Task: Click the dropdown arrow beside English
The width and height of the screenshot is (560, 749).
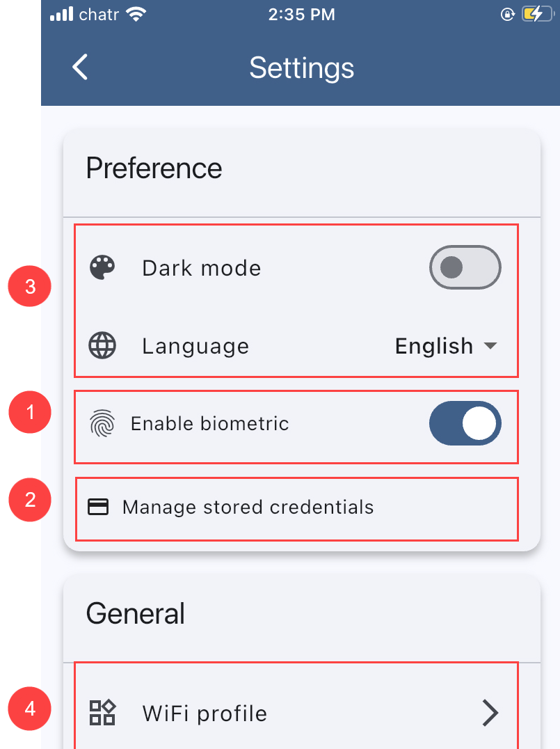Action: click(x=490, y=346)
